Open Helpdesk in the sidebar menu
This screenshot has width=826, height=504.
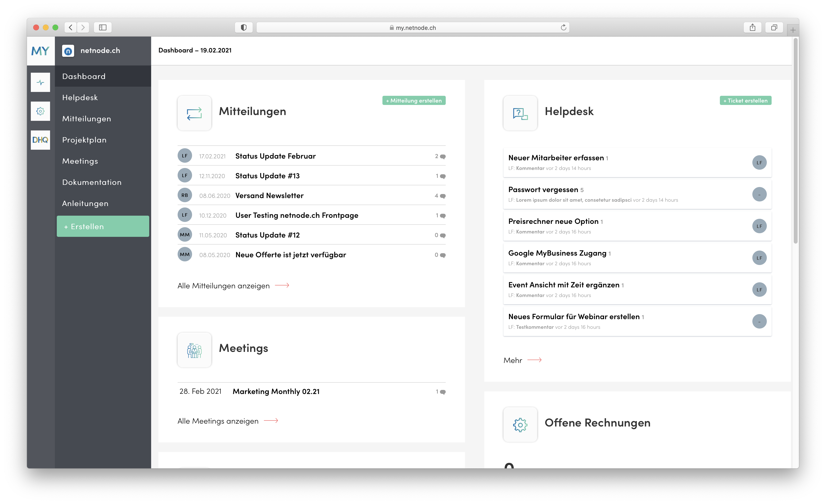click(x=103, y=97)
